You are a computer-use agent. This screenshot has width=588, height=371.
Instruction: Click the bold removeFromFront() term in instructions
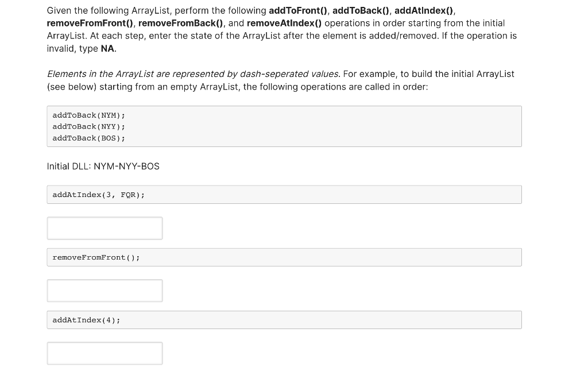coord(90,23)
